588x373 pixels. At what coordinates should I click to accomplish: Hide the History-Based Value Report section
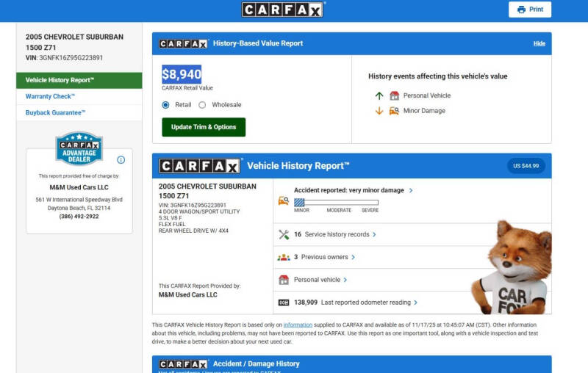tap(539, 43)
